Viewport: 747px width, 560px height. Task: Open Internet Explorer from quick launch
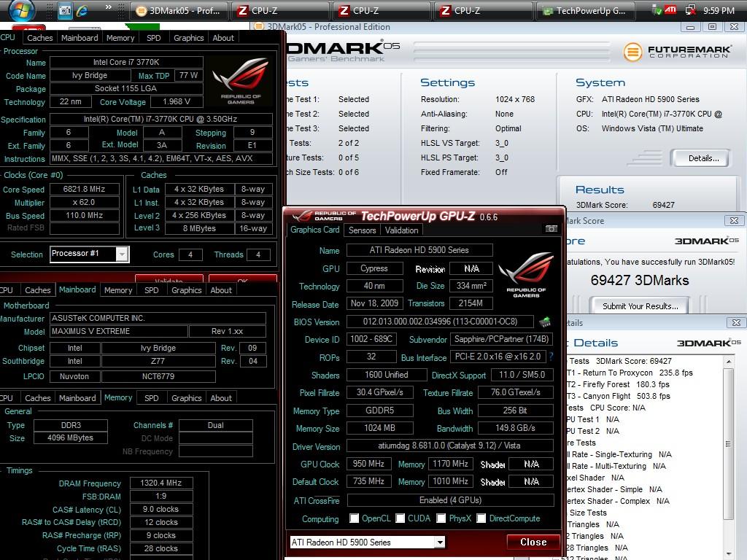pyautogui.click(x=82, y=10)
